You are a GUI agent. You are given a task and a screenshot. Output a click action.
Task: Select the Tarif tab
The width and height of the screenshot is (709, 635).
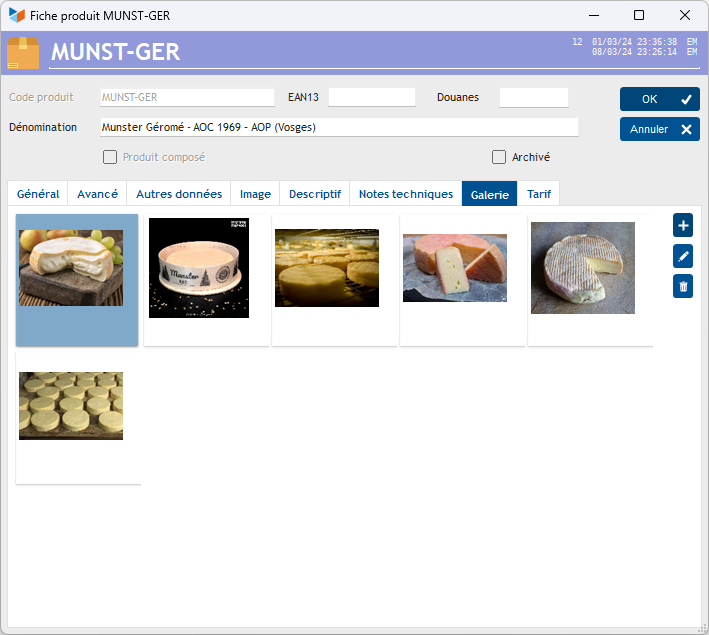tap(539, 194)
